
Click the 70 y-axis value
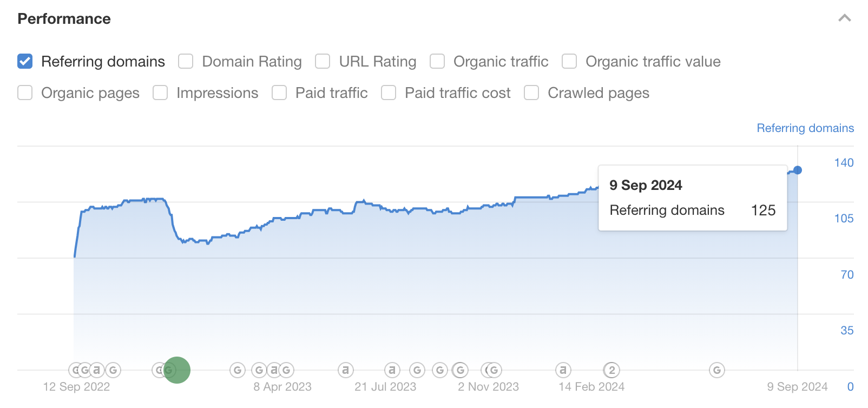pos(847,275)
